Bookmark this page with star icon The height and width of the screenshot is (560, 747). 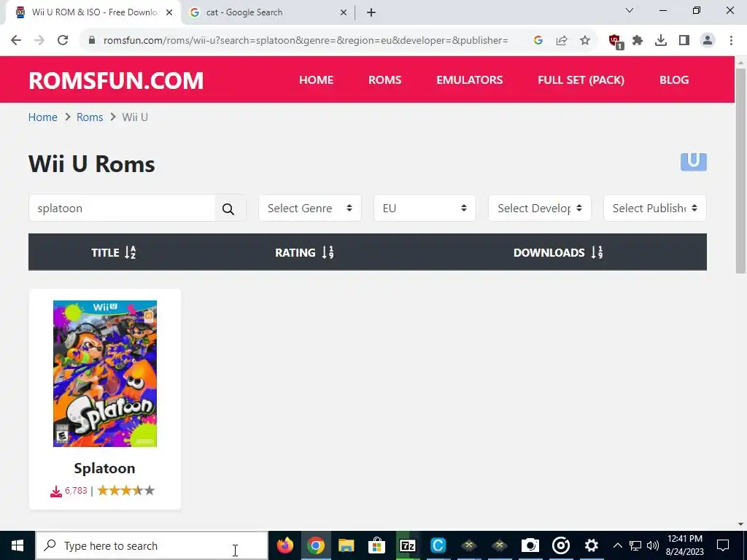[x=585, y=41]
